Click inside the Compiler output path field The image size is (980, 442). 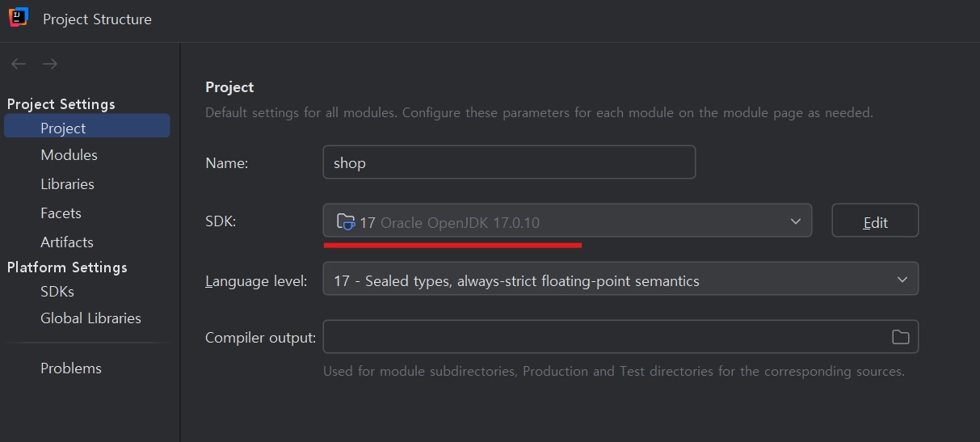coord(602,337)
